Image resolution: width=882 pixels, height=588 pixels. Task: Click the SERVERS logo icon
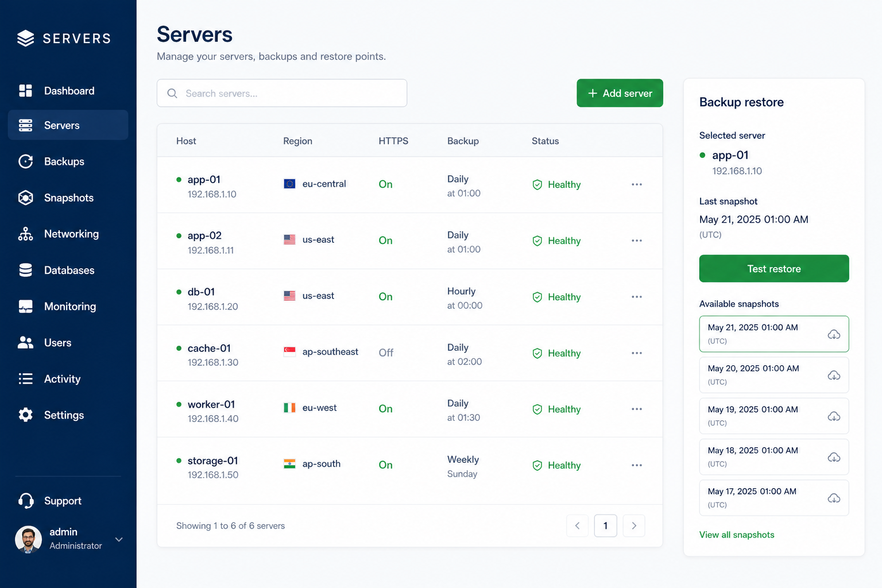25,38
